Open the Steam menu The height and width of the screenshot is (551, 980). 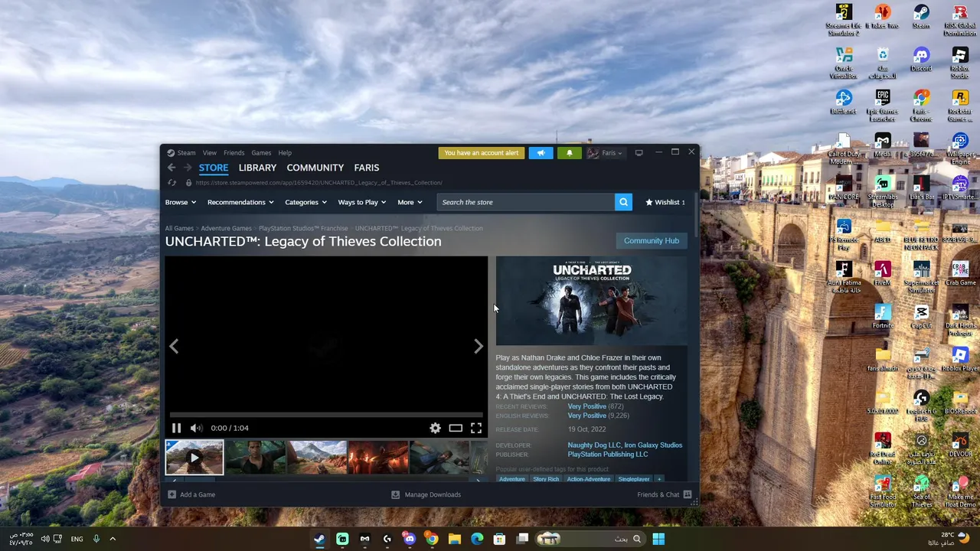pyautogui.click(x=186, y=153)
